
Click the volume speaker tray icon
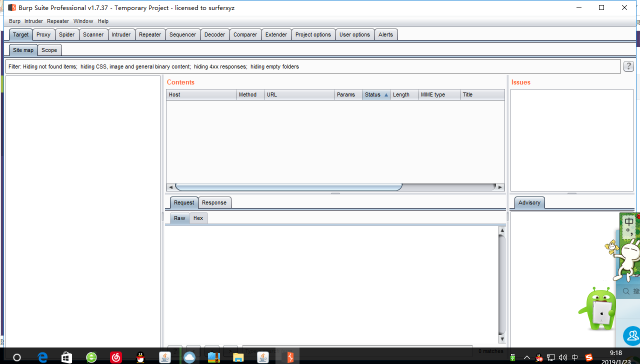pos(563,357)
